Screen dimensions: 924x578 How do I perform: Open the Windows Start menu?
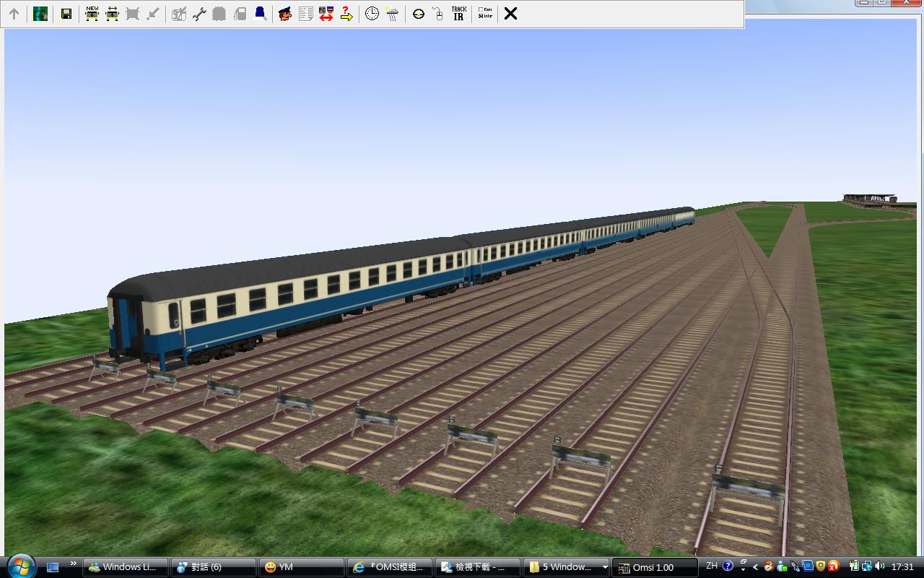coord(20,566)
